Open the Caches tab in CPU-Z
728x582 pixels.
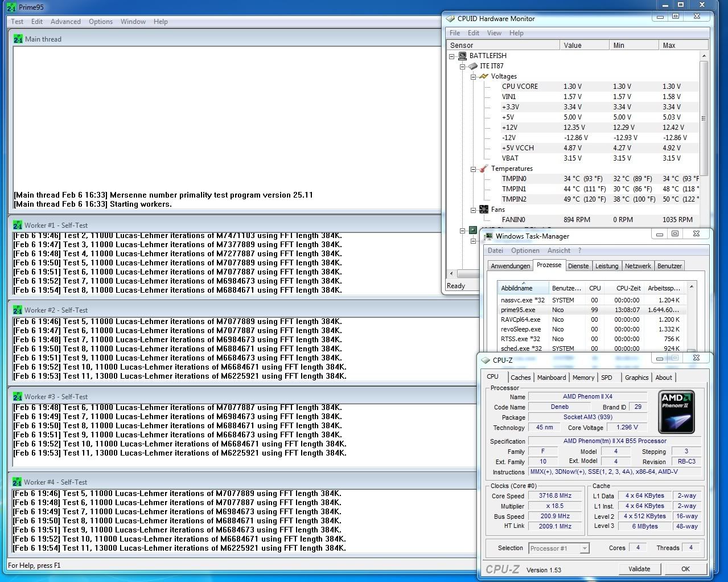click(x=520, y=378)
